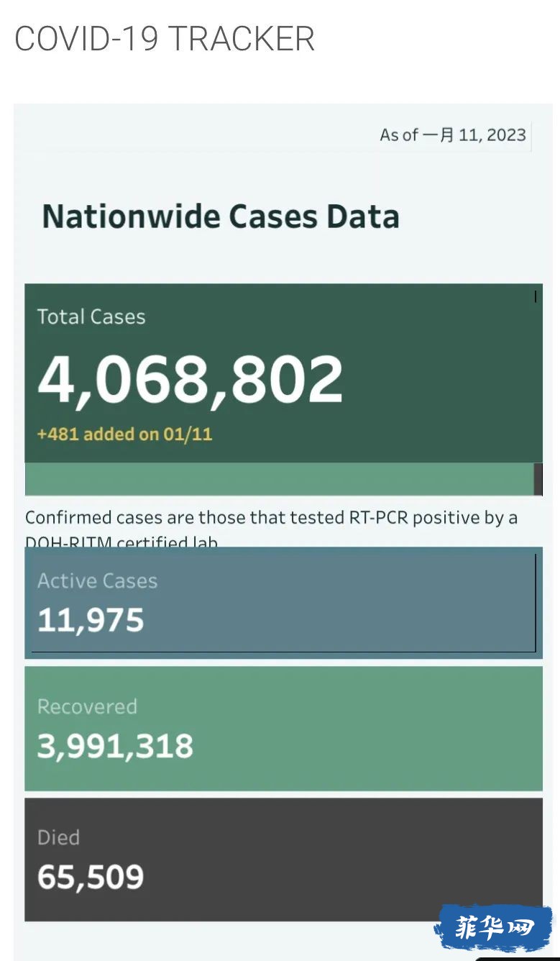The width and height of the screenshot is (560, 961).
Task: Click the light green bar below total cases
Action: point(279,479)
